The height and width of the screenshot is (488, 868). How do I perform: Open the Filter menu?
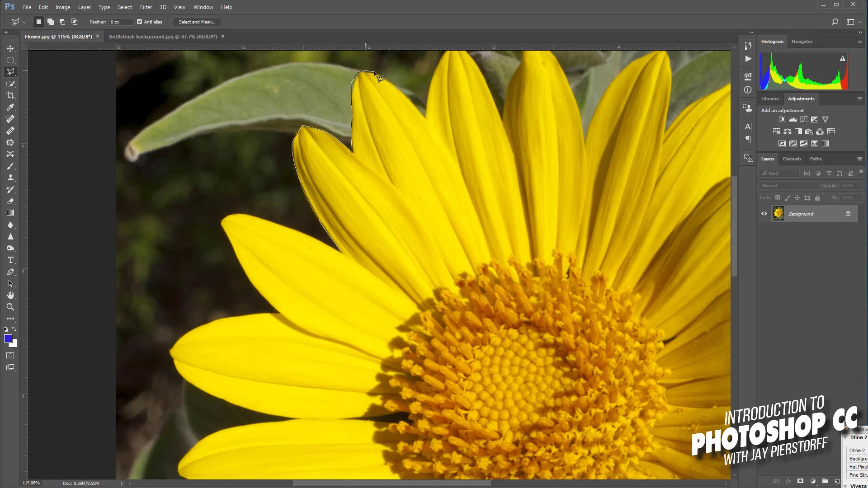tap(146, 7)
